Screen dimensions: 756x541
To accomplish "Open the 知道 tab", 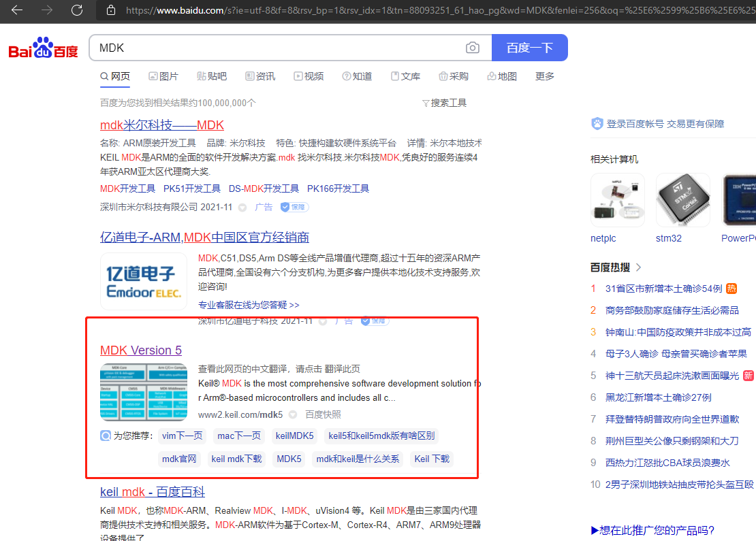I will (358, 76).
